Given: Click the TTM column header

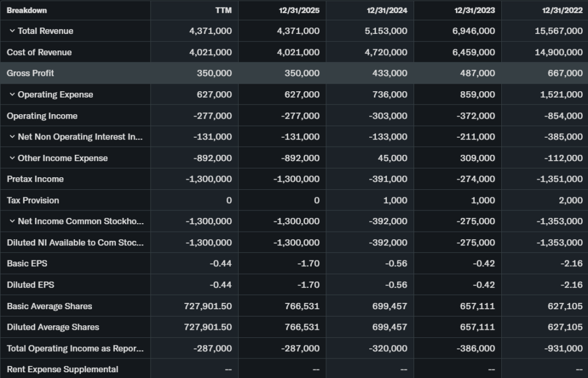Looking at the screenshot, I should point(223,10).
